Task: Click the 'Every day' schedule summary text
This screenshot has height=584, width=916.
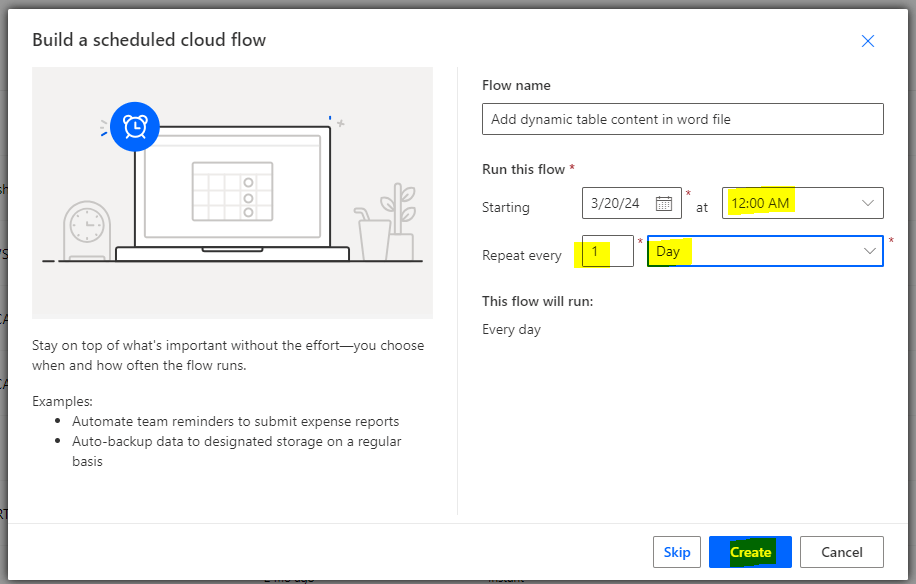Action: pyautogui.click(x=511, y=329)
